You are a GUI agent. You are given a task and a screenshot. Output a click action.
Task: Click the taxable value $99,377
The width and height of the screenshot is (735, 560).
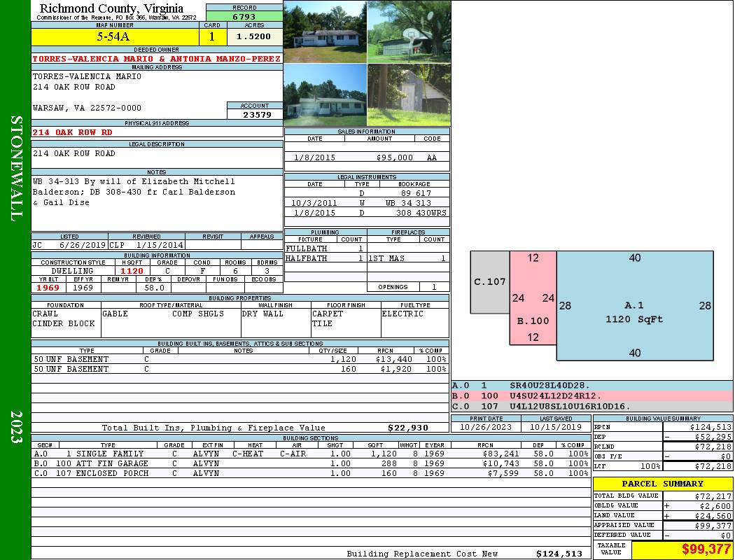point(681,549)
